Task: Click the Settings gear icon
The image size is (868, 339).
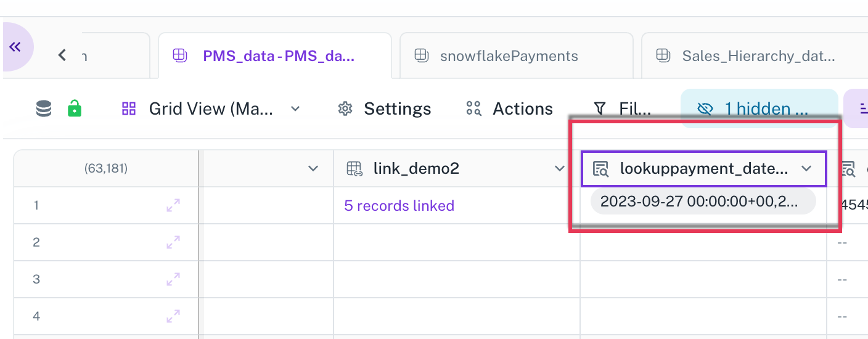Action: [x=345, y=109]
